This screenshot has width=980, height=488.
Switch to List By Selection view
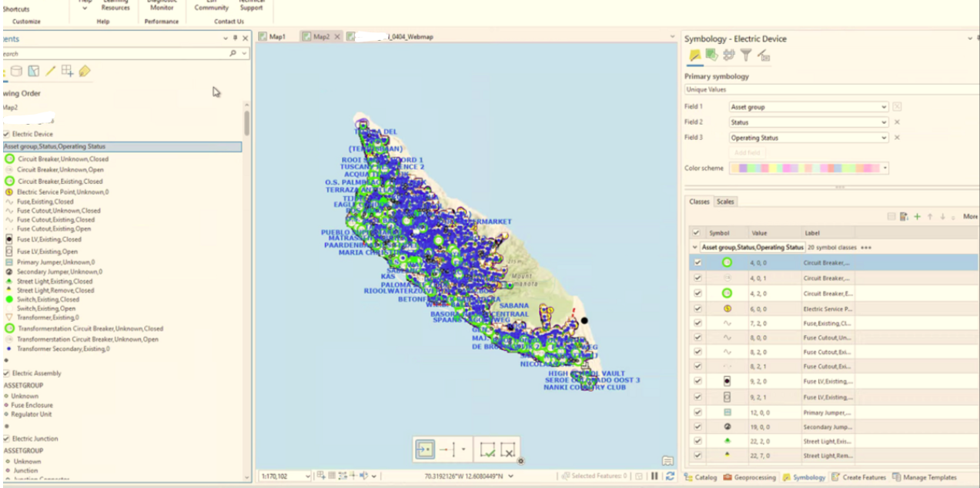point(33,71)
